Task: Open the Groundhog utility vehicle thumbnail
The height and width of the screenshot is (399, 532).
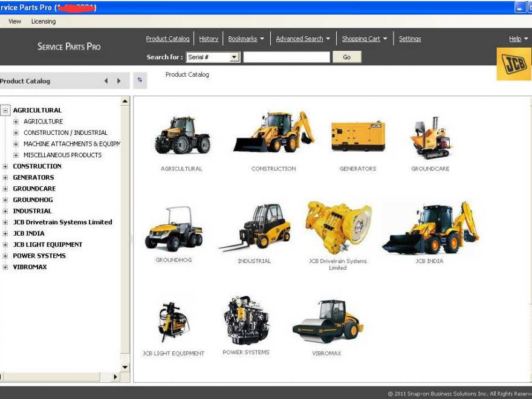Action: pyautogui.click(x=174, y=229)
